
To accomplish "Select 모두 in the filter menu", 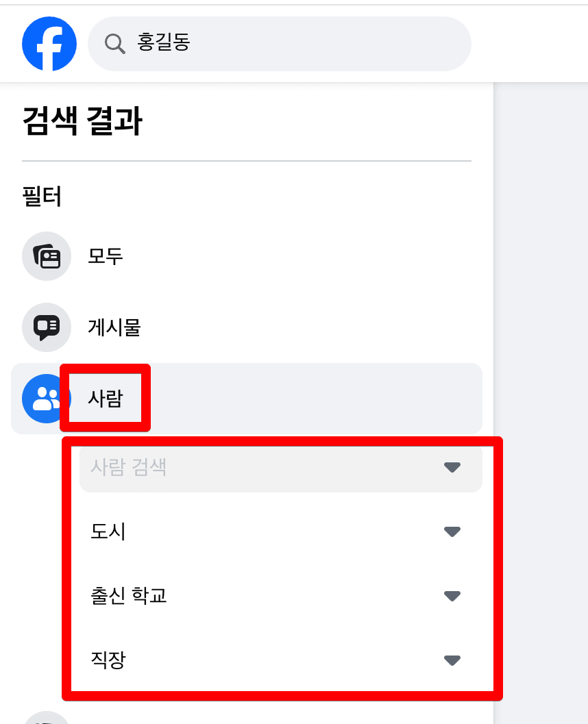I will 104,256.
